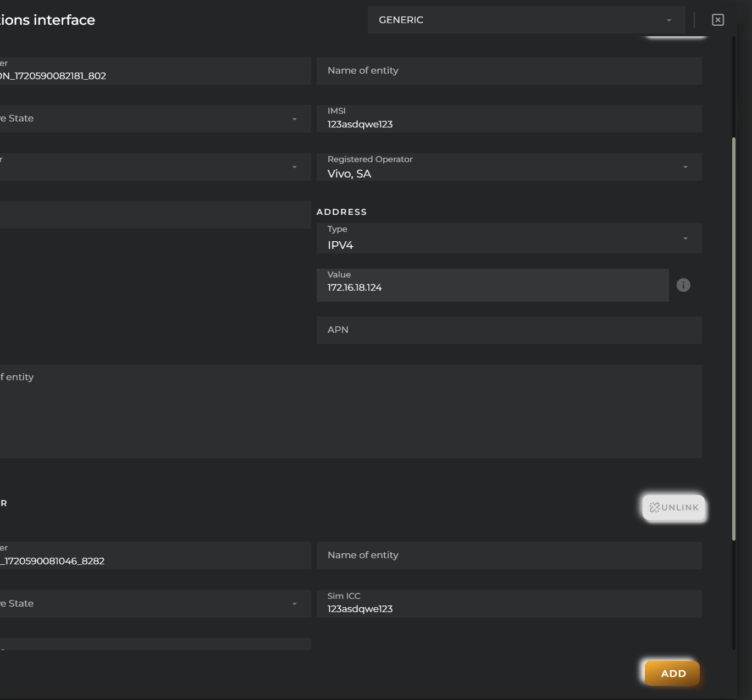
Task: Click the identifier field ending 081046_8282
Action: point(155,555)
